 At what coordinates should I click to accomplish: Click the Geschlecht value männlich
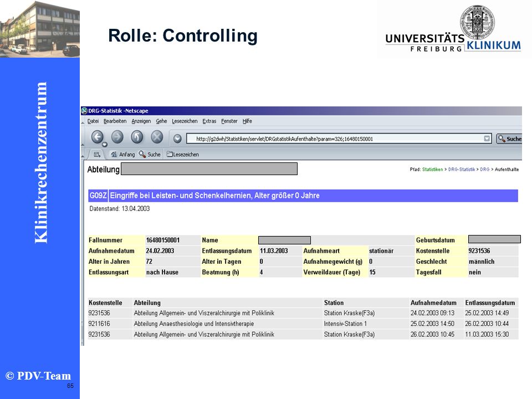482,262
